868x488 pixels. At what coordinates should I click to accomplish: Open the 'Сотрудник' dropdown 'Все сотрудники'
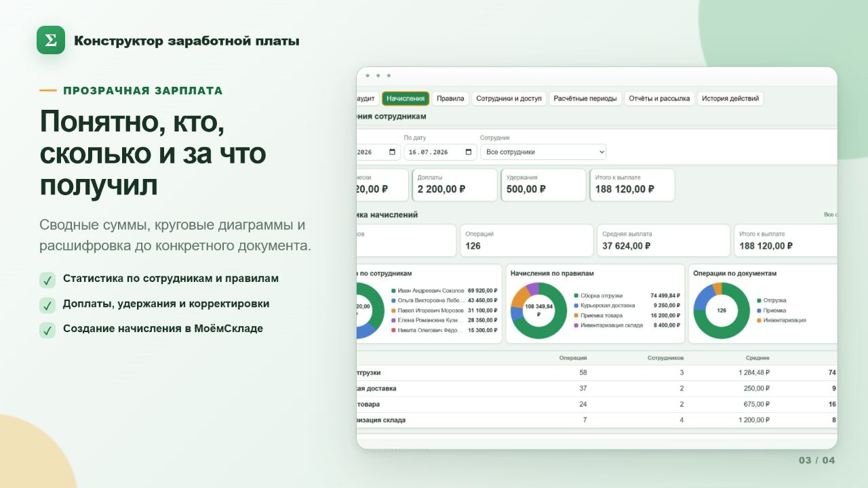pyautogui.click(x=543, y=152)
